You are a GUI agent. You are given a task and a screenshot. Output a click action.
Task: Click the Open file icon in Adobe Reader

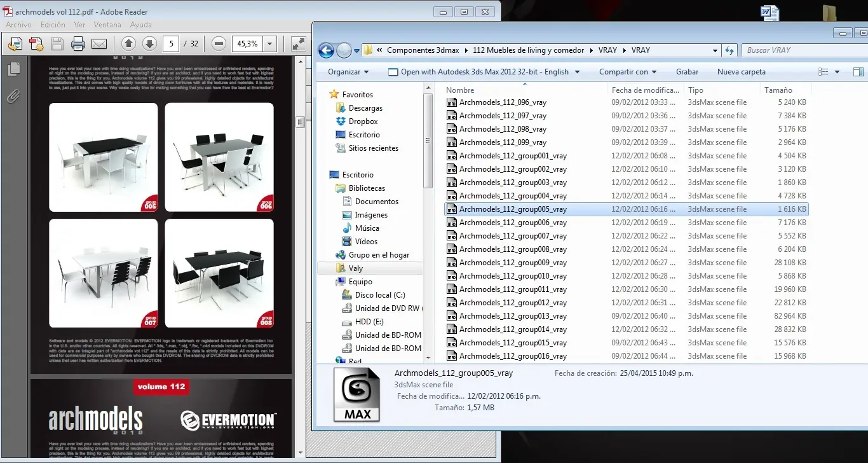point(15,44)
